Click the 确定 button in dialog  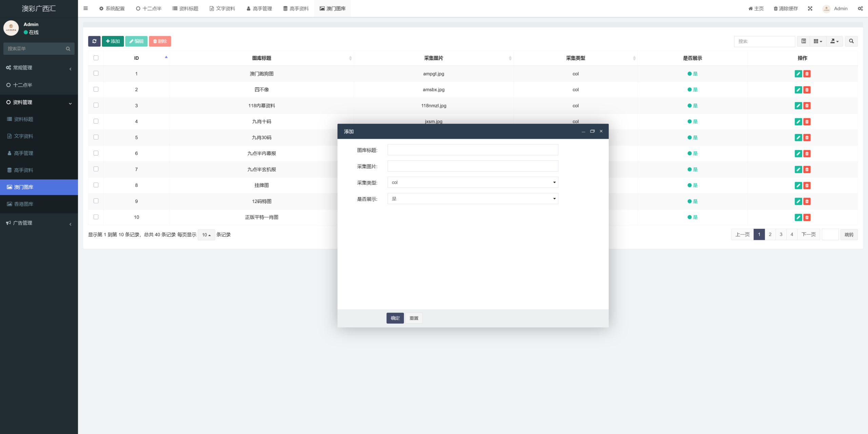[x=395, y=318]
